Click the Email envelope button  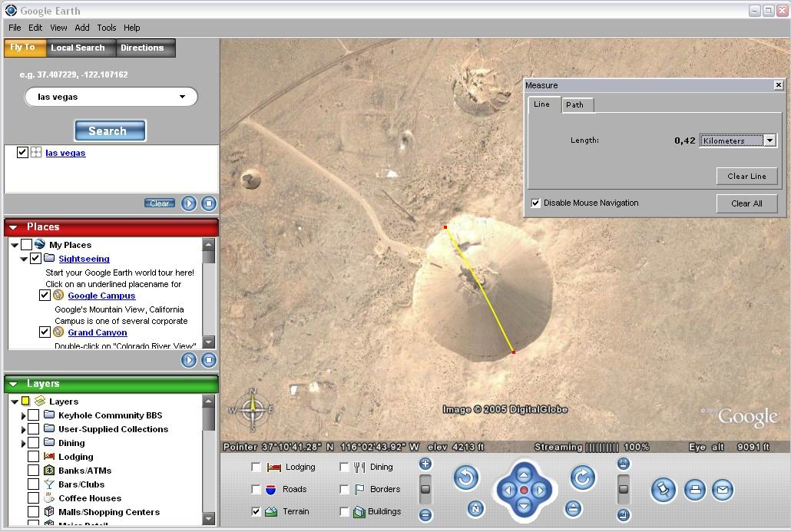[x=723, y=490]
